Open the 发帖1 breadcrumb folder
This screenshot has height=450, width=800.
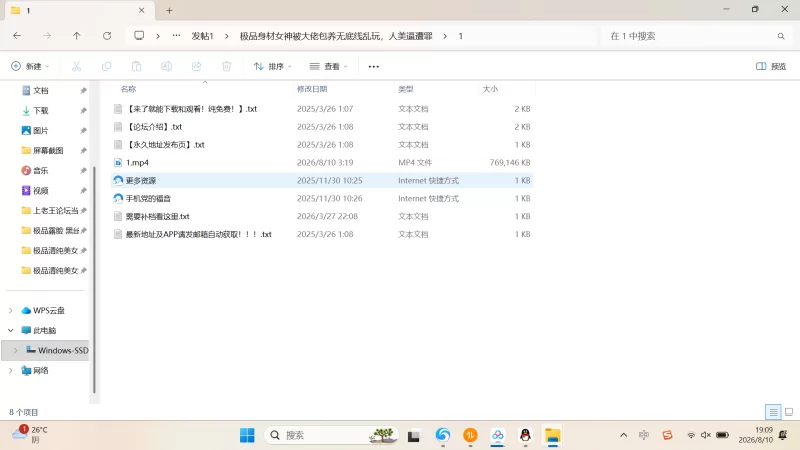pyautogui.click(x=202, y=36)
